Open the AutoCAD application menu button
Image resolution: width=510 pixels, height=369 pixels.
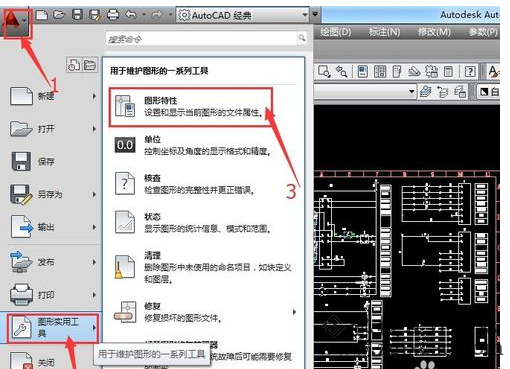(x=16, y=22)
